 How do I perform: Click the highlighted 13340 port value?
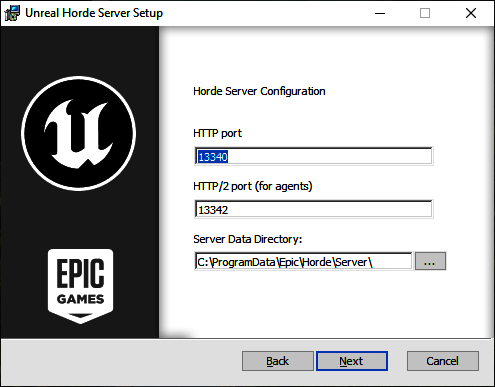[x=213, y=157]
